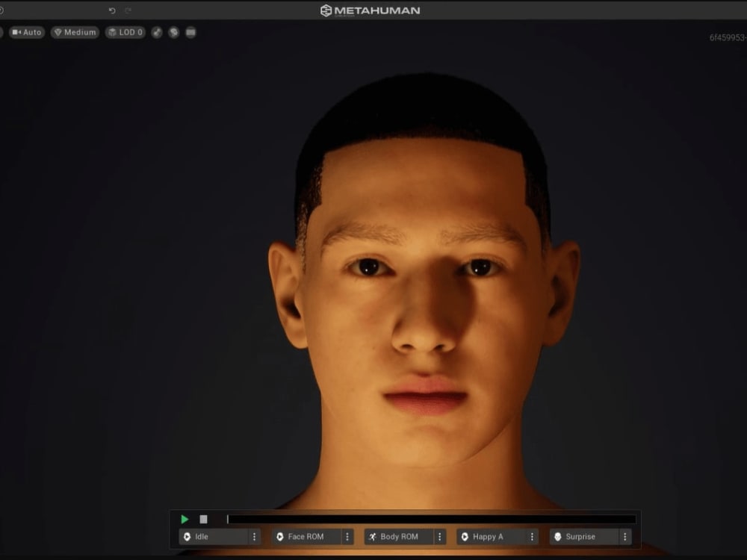The height and width of the screenshot is (560, 747).
Task: Open the kebab menu for Face ROM
Action: [347, 536]
